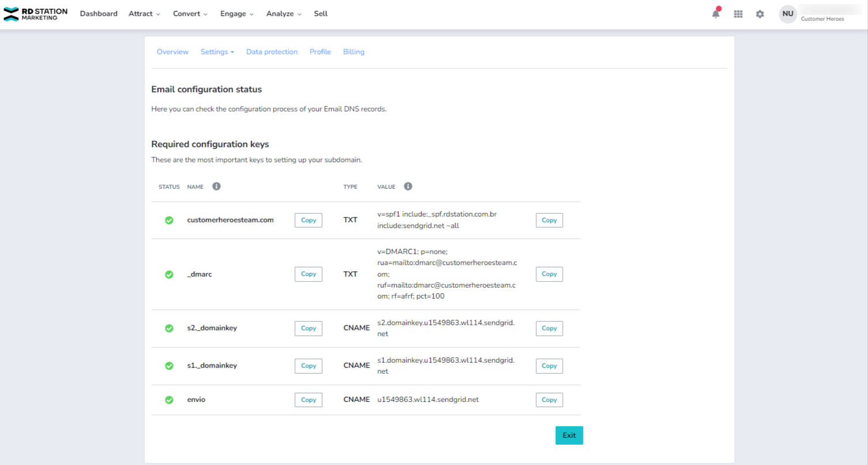Copy the s2.domainkey CNAME value
The height and width of the screenshot is (465, 868).
click(549, 328)
